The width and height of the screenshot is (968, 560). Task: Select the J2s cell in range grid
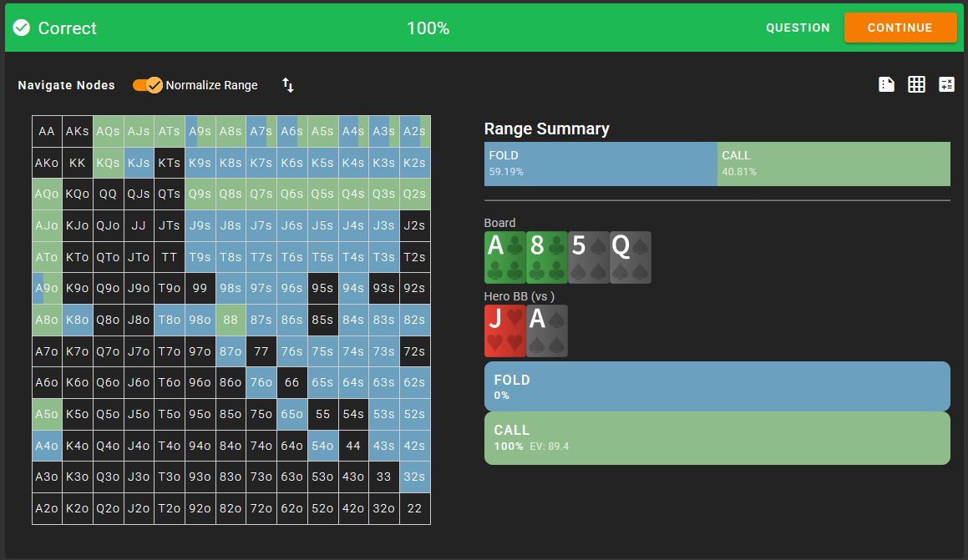[x=415, y=225]
